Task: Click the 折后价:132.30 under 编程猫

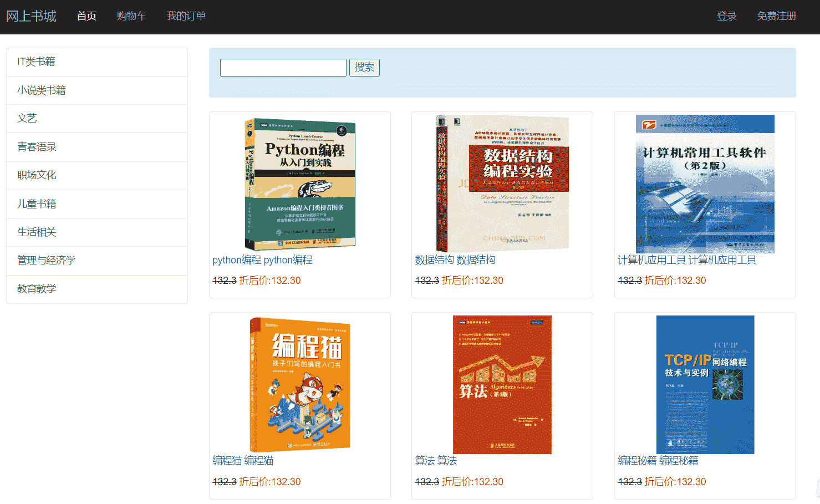Action: [270, 482]
